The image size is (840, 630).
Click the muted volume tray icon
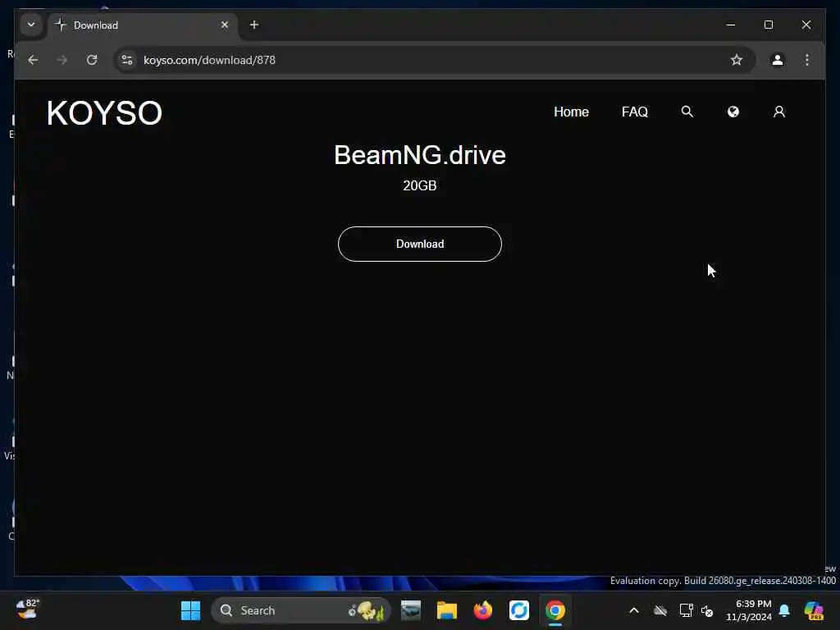pos(707,610)
